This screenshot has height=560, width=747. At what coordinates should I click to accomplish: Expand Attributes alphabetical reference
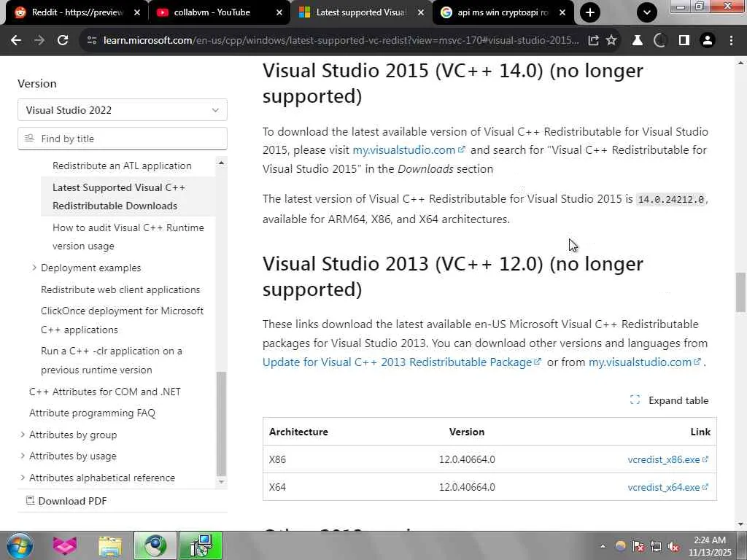(23, 477)
